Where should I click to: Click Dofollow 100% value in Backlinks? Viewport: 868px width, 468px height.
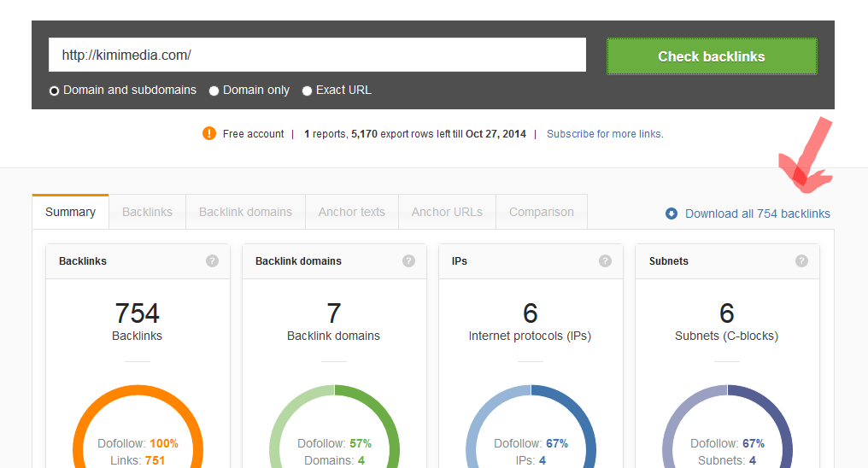164,443
